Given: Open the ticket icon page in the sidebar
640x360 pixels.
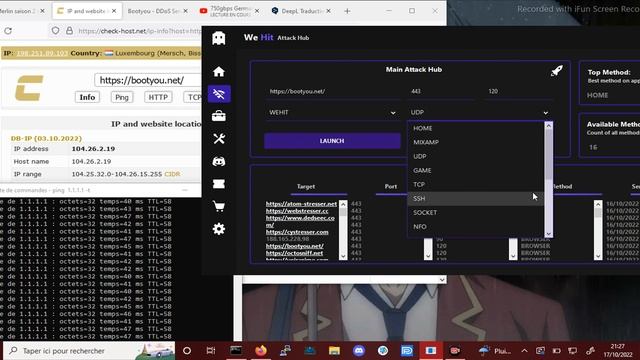Looking at the screenshot, I should [219, 184].
